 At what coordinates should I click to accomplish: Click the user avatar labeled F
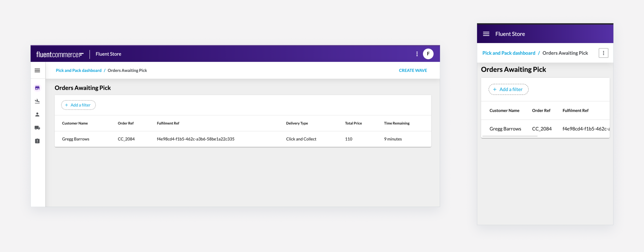tap(428, 54)
